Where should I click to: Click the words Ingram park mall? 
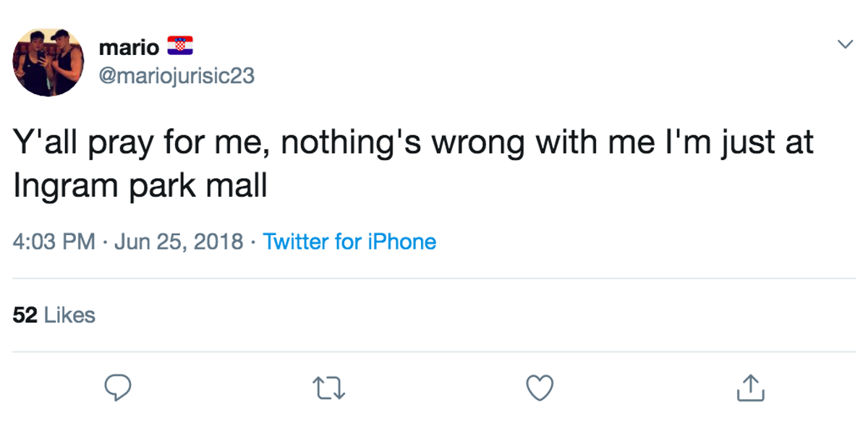pyautogui.click(x=140, y=187)
